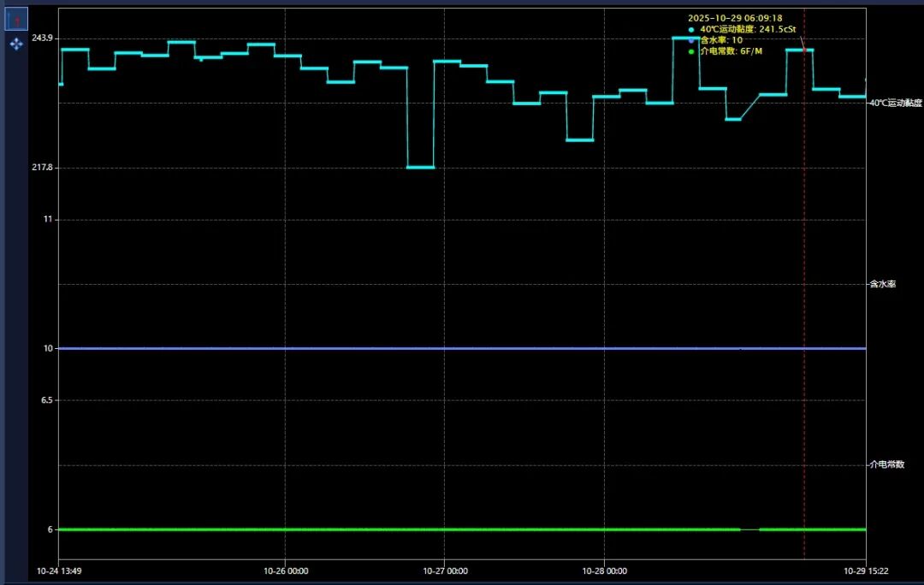Click the 含水率: 10 tooltip entry
Viewport: 924px width, 585px height.
[x=721, y=40]
